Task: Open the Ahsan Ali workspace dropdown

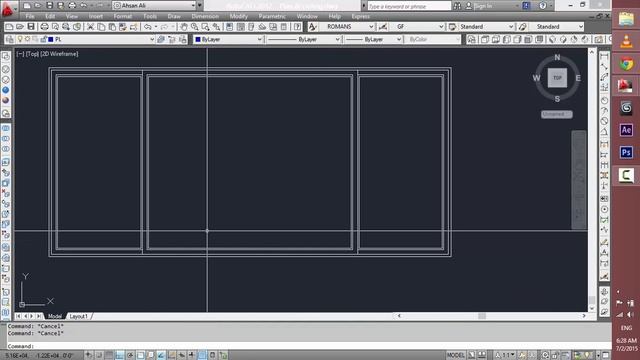Action: click(193, 6)
